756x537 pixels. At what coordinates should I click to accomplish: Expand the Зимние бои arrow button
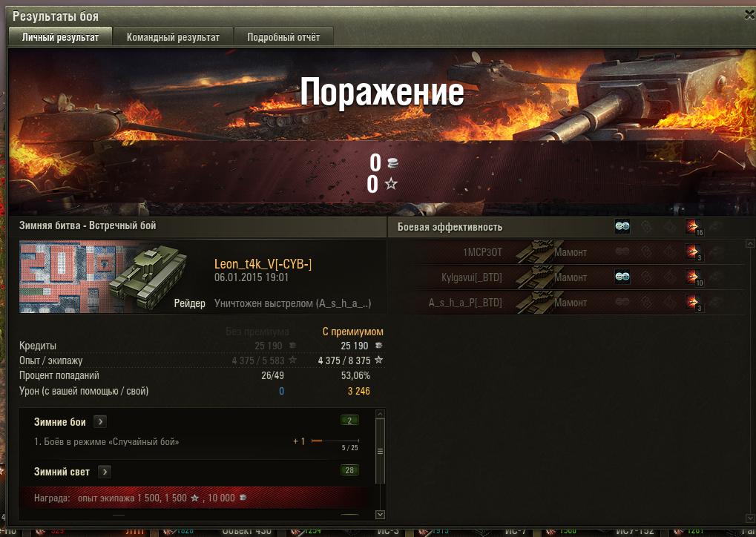coord(100,422)
